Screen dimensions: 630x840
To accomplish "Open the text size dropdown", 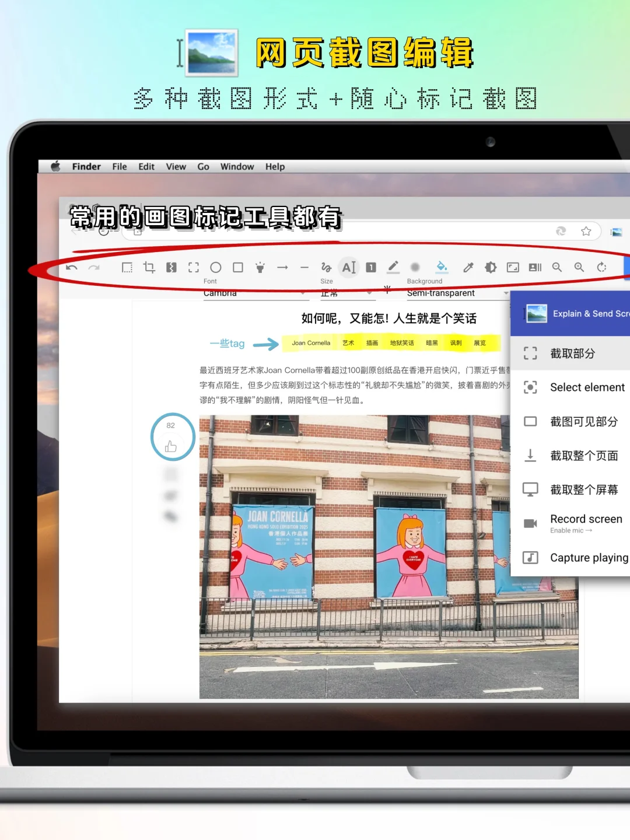I will point(347,293).
